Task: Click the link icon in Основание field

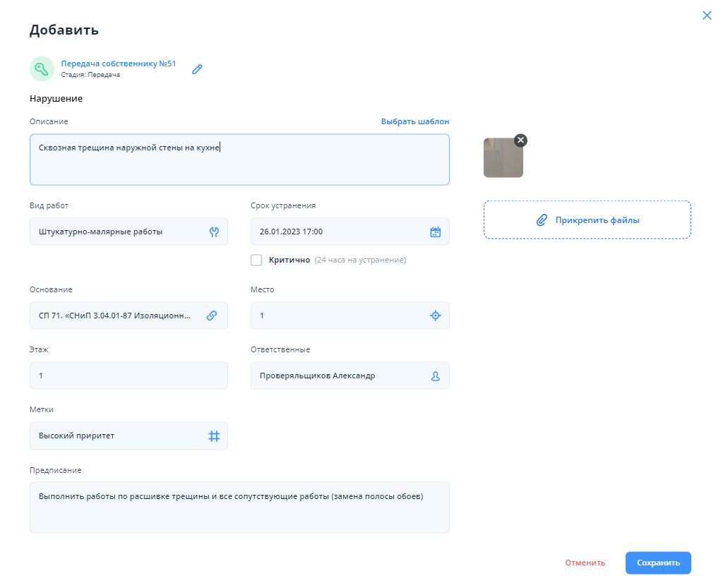Action: [212, 316]
